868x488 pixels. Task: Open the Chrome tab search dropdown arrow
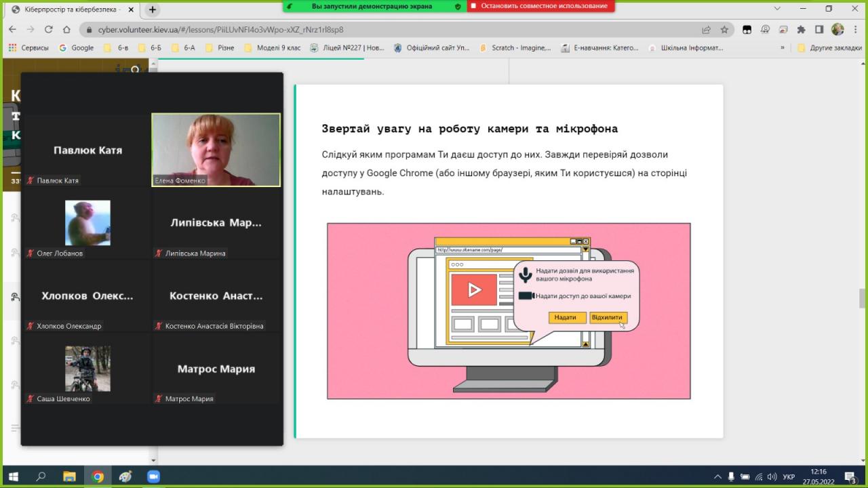tap(776, 9)
